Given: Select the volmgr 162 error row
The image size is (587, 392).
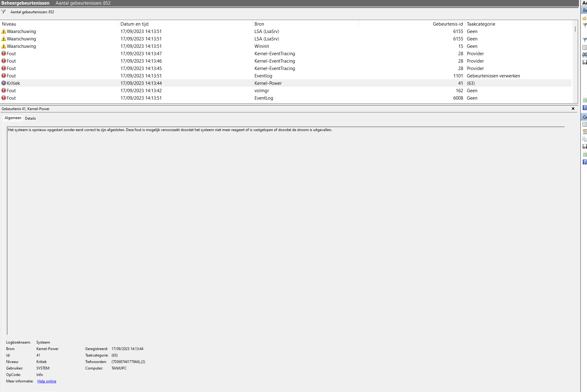Looking at the screenshot, I should 286,91.
